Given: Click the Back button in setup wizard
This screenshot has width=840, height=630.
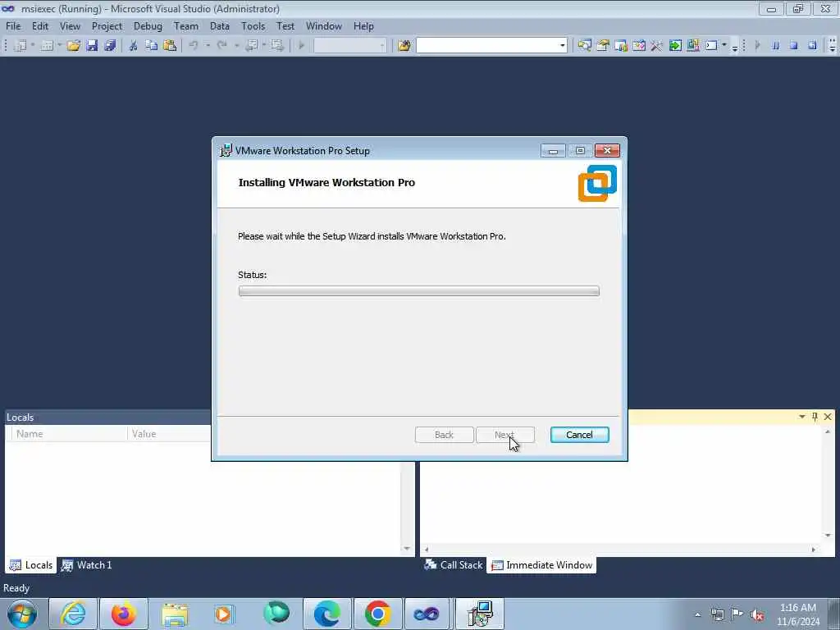Looking at the screenshot, I should point(444,435).
